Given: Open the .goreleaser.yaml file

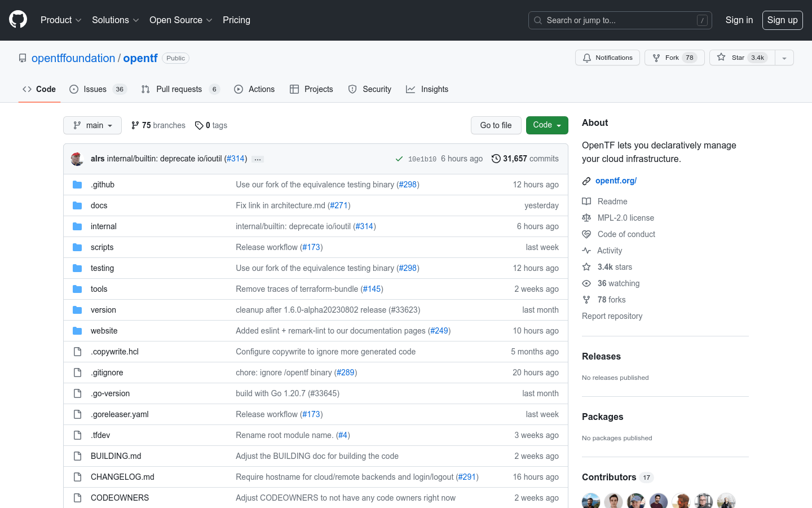Looking at the screenshot, I should [x=120, y=414].
